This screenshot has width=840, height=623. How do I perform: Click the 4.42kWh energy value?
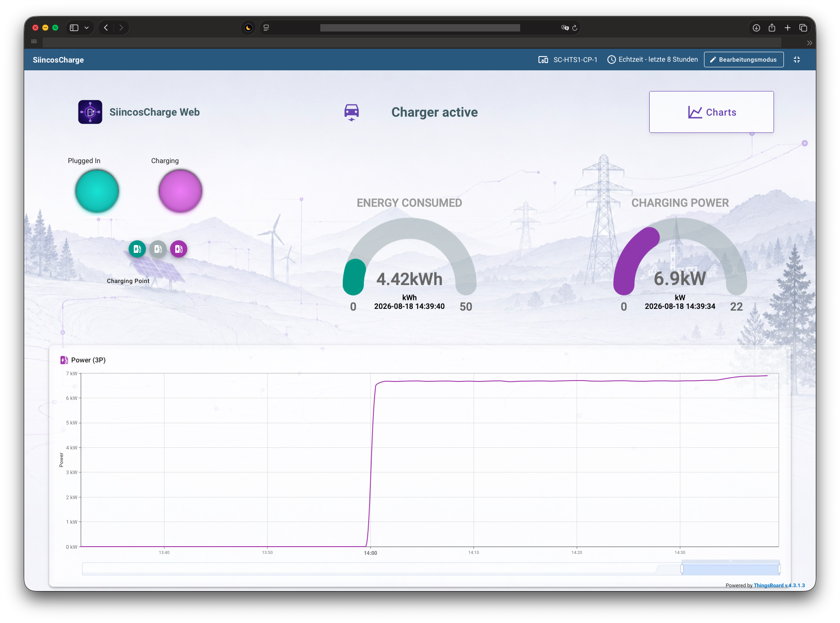(x=409, y=279)
